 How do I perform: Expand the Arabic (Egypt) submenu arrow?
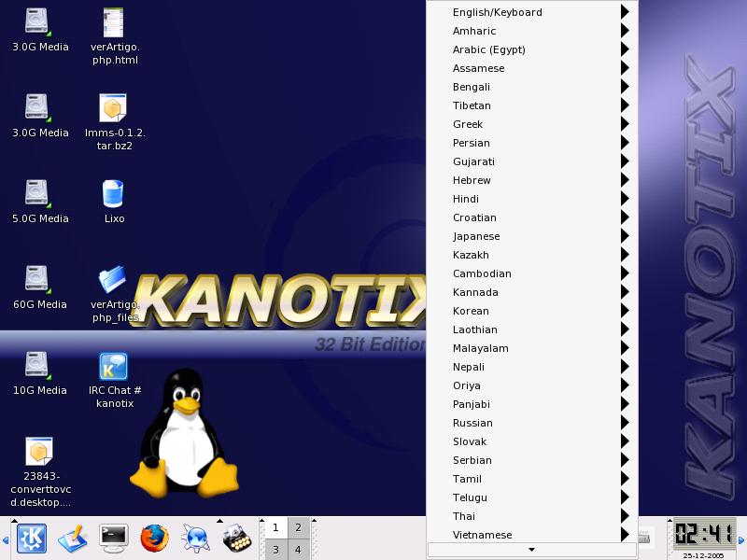point(625,49)
